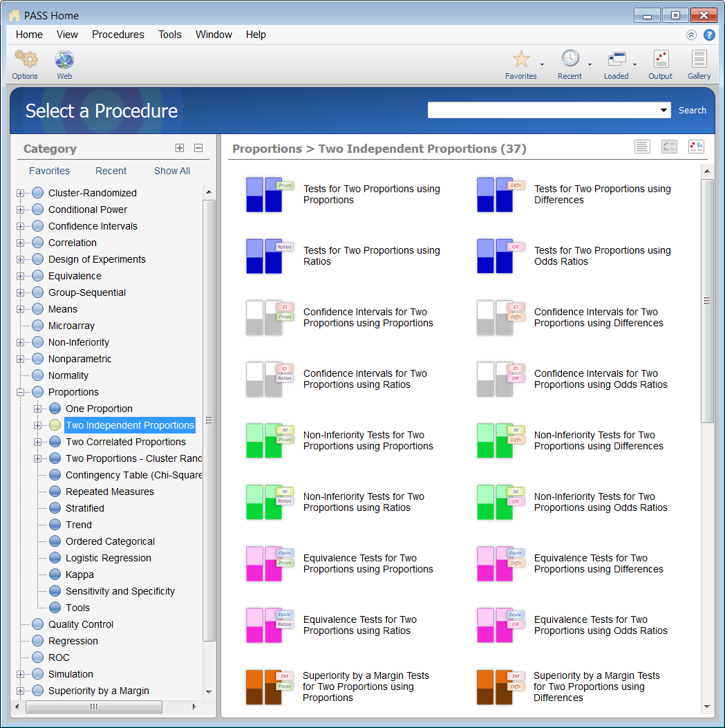Open Tests for Two Proportions using Ratios icon
The image size is (725, 728).
pos(270,256)
